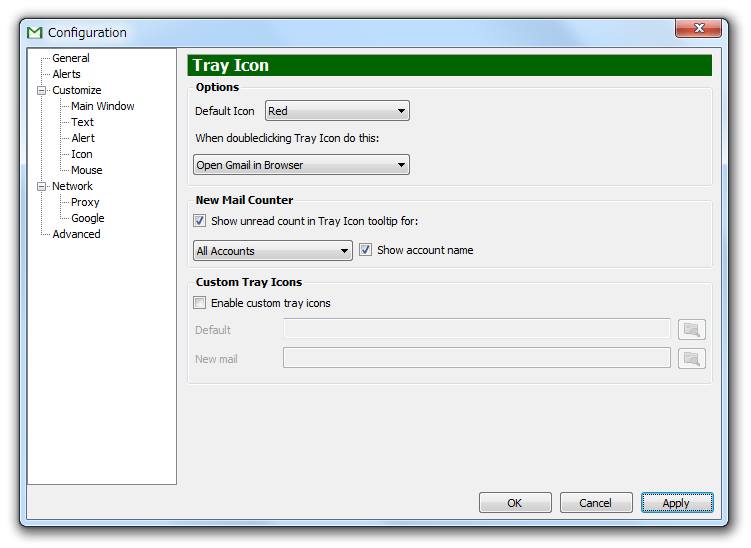Click the New Mail Counter section label
The image size is (751, 548).
click(x=244, y=200)
